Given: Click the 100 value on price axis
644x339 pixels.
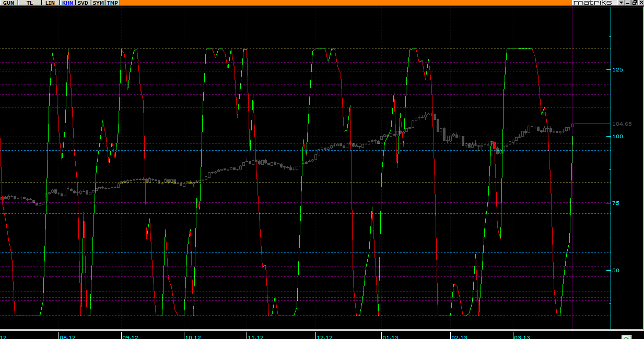Looking at the screenshot, I should pos(617,136).
